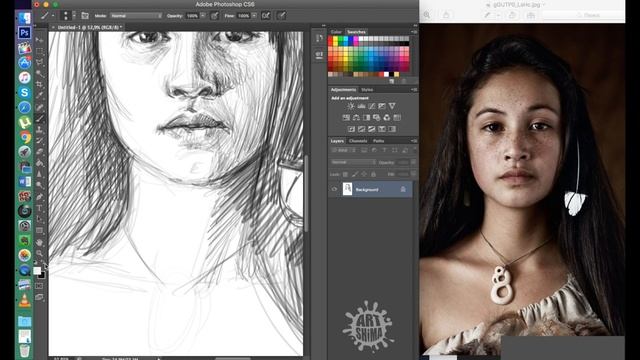The height and width of the screenshot is (360, 640).
Task: Select the Eyedropper tool
Action: point(40,96)
